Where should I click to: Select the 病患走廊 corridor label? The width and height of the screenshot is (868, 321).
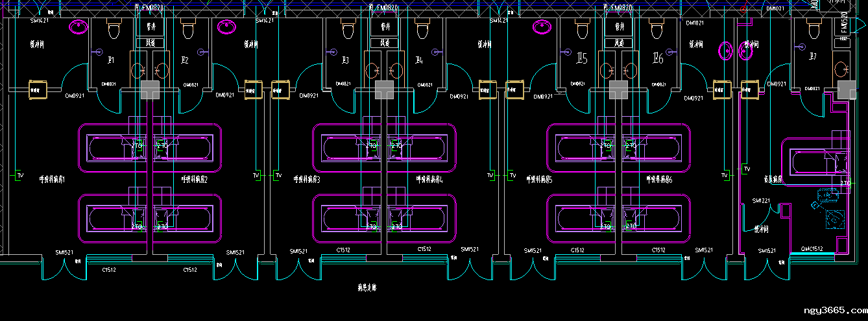(367, 286)
